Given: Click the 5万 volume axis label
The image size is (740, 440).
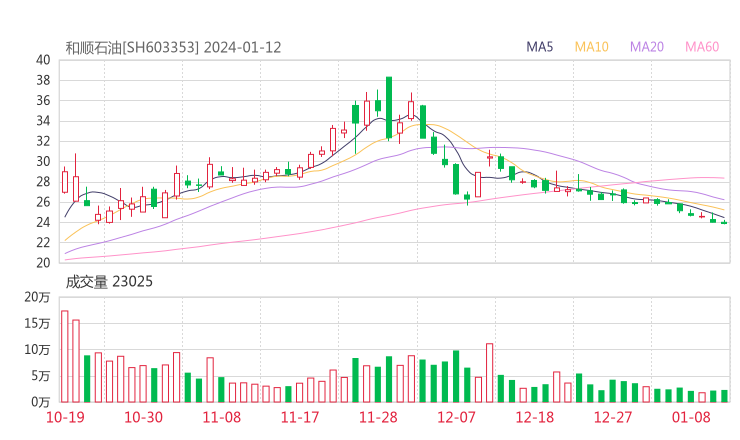Looking at the screenshot, I should click(41, 376).
